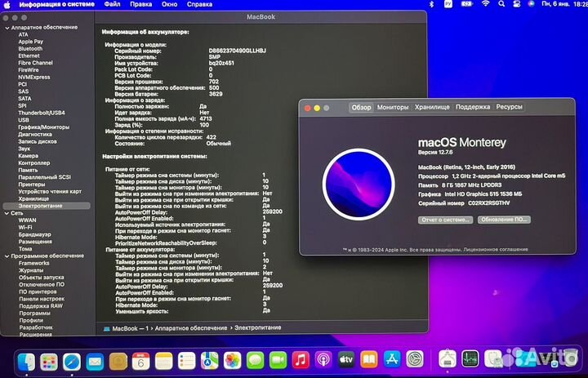
Task: Click MacBook — 1 in the path bar
Action: [x=127, y=328]
